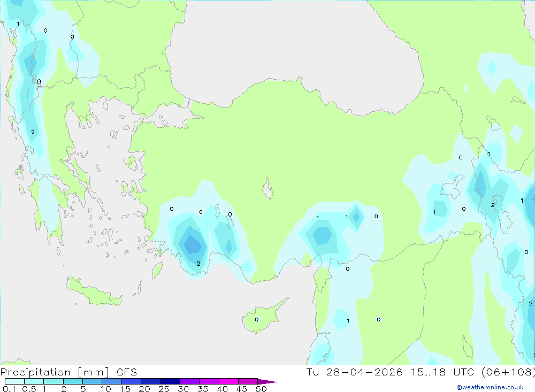Click the '0' precipitation value on Cyprus
Viewport: 535px width, 392px height.
click(257, 320)
